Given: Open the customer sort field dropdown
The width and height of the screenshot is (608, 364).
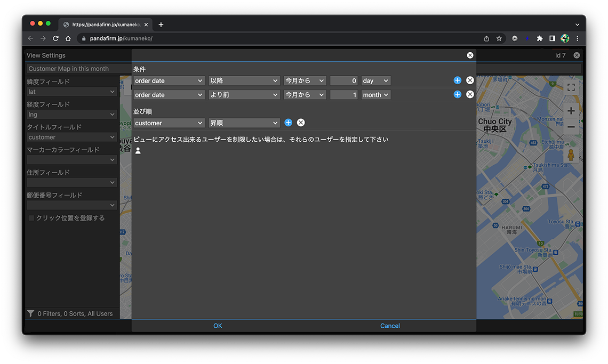Looking at the screenshot, I should (169, 123).
